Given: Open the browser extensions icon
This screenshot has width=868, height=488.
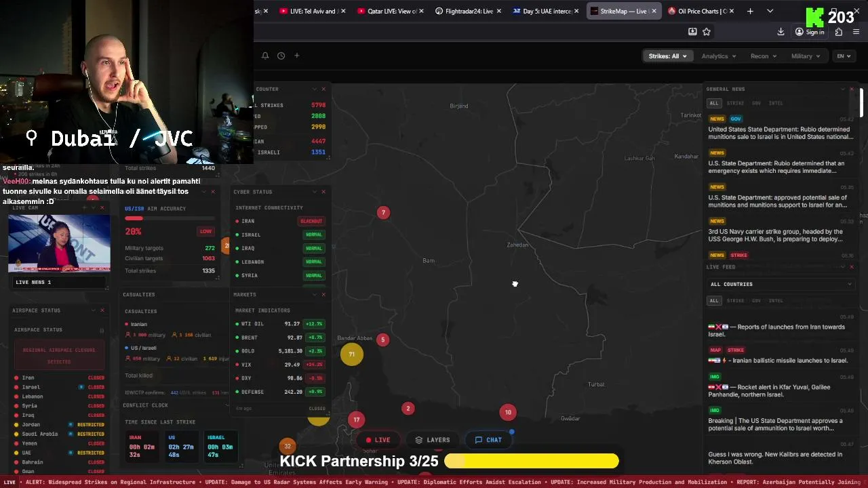Looking at the screenshot, I should click(839, 32).
